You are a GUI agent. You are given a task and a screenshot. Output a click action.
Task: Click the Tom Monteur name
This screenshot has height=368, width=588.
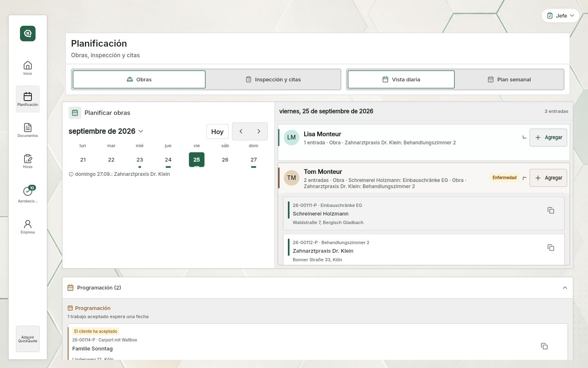(323, 172)
